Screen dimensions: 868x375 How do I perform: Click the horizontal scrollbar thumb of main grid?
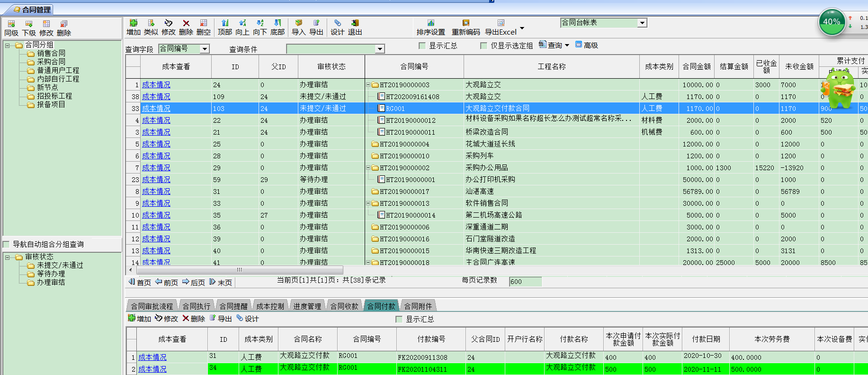(240, 270)
